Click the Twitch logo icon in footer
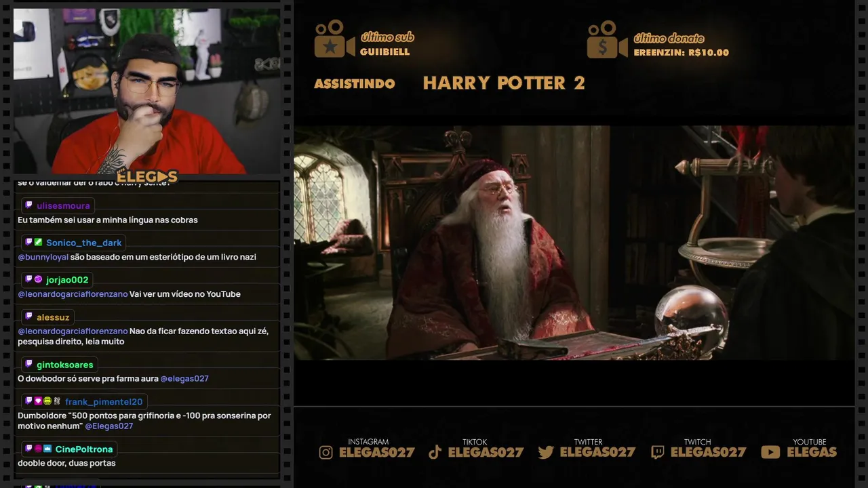 click(x=658, y=452)
